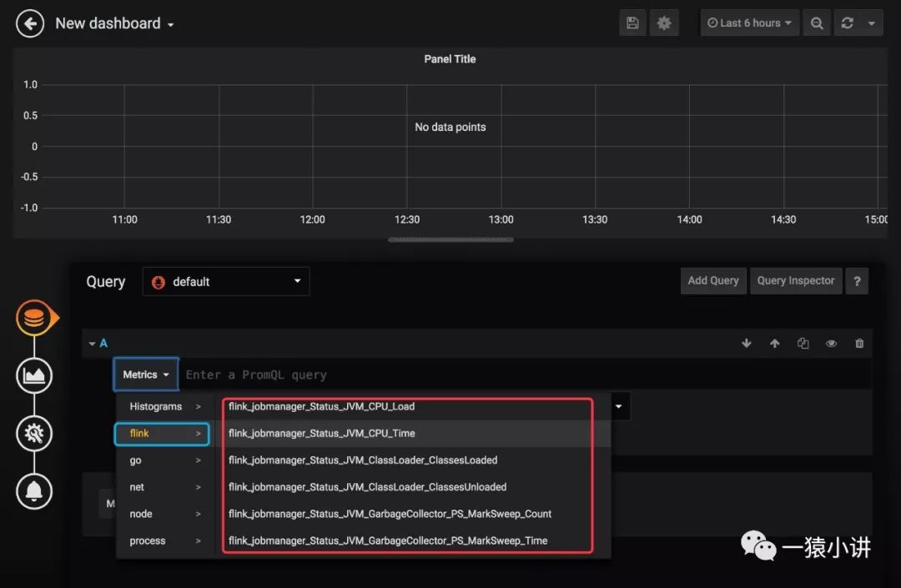This screenshot has width=901, height=588.
Task: Delete query A with trash icon
Action: click(x=859, y=344)
